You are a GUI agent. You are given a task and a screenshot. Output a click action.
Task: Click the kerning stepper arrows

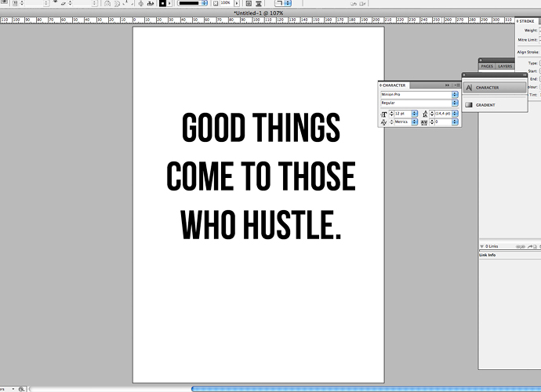391,122
